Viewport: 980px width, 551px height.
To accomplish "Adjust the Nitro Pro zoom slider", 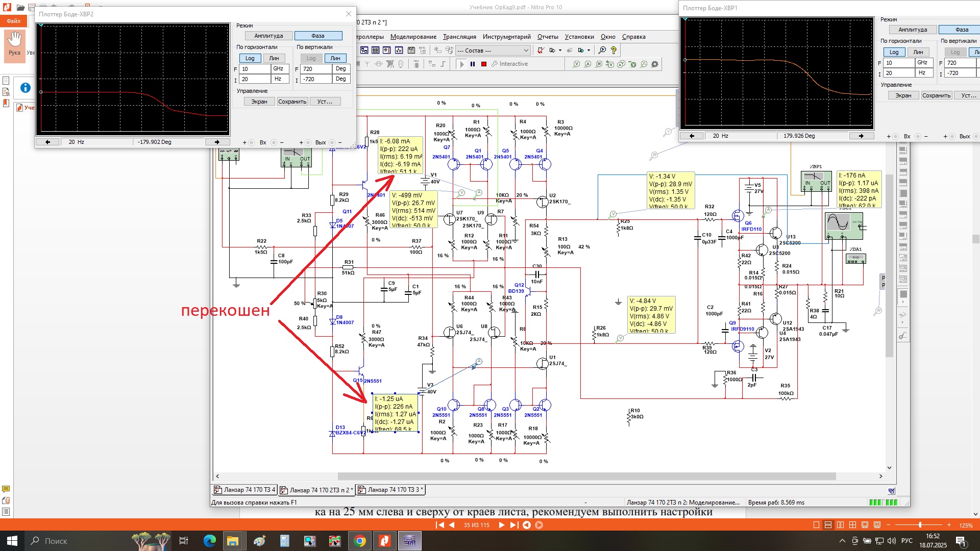I will coord(920,525).
